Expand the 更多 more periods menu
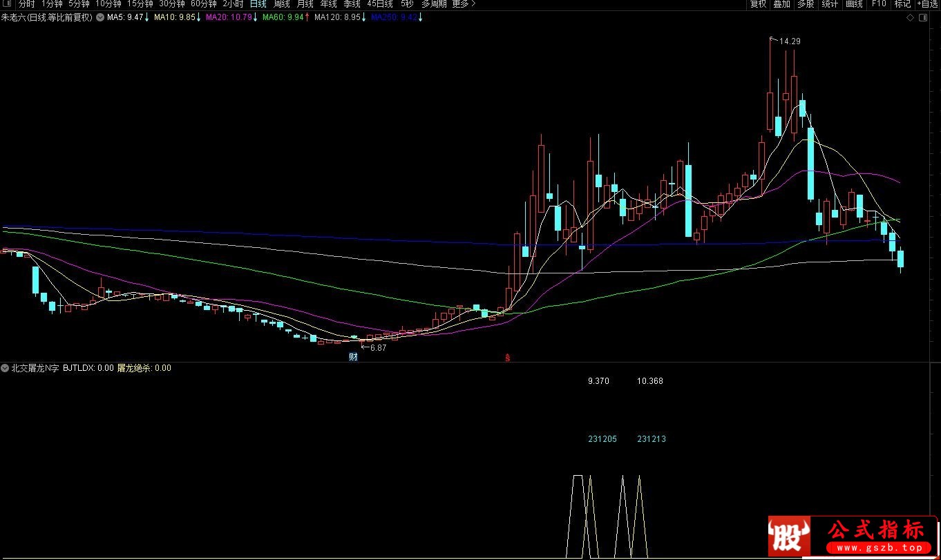Viewport: 941px width, 560px height. pos(464,4)
